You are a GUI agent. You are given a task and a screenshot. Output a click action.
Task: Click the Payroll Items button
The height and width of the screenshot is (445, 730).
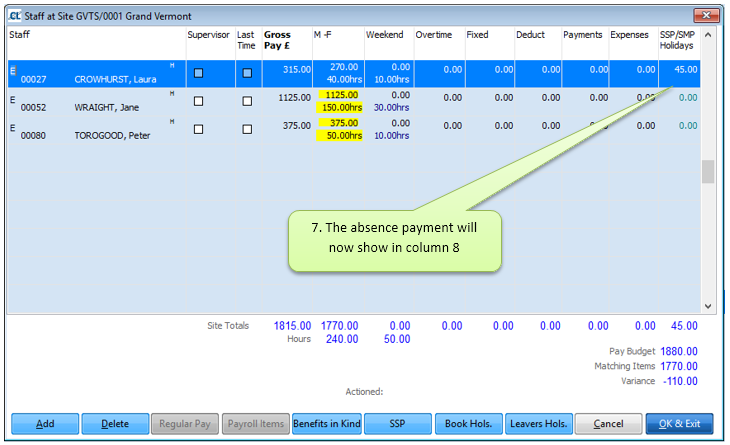pos(256,424)
